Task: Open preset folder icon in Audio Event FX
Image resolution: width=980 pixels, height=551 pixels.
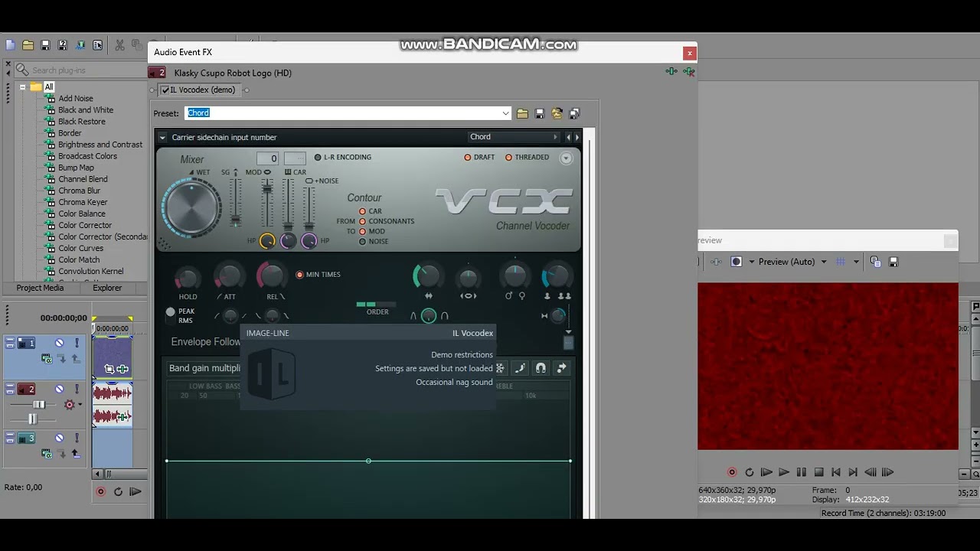Action: pos(522,113)
